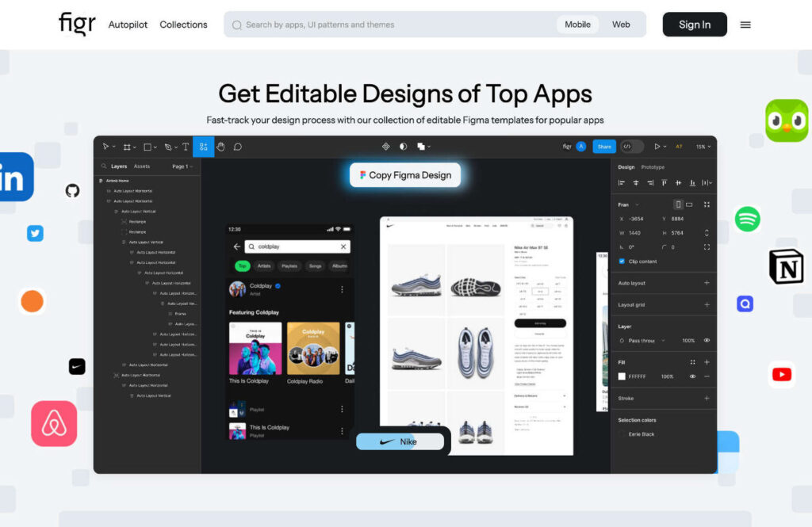Switch to the Assets tab
812x527 pixels.
(x=141, y=166)
